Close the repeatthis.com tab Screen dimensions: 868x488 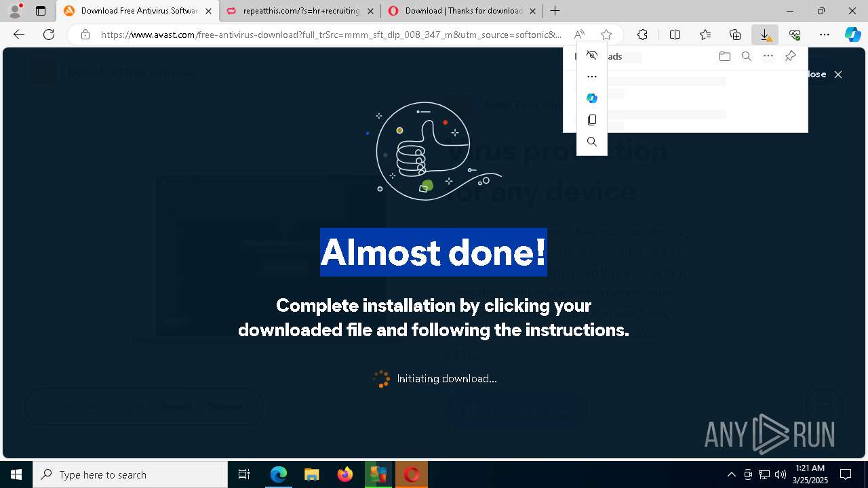coord(370,11)
